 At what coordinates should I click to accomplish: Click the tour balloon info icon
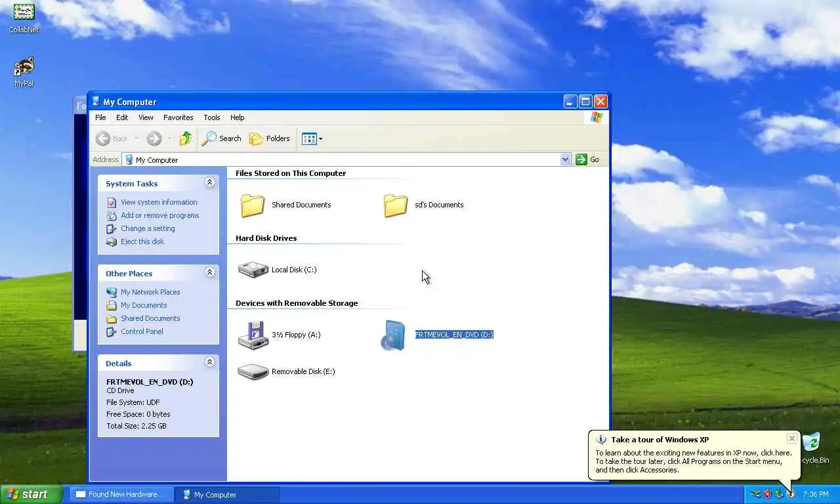click(x=601, y=440)
